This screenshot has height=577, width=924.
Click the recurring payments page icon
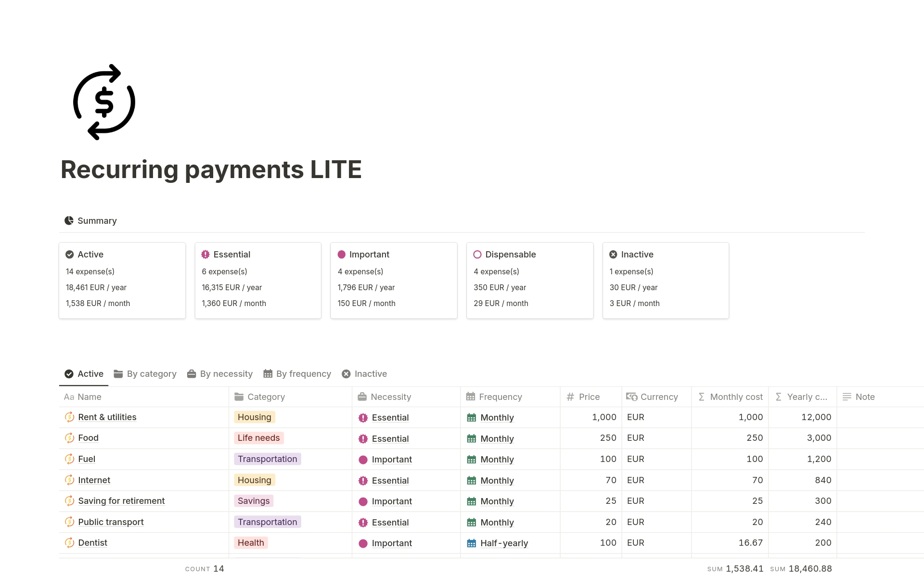point(104,102)
